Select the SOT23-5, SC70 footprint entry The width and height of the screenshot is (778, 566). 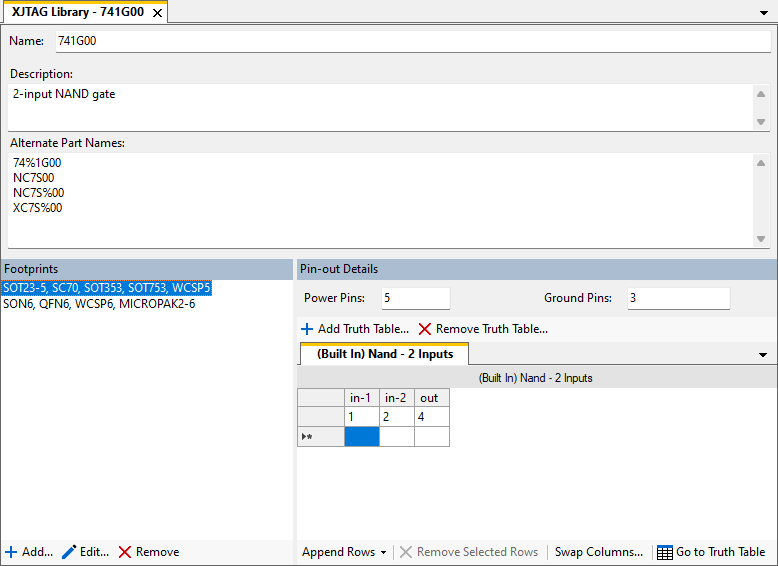point(106,288)
